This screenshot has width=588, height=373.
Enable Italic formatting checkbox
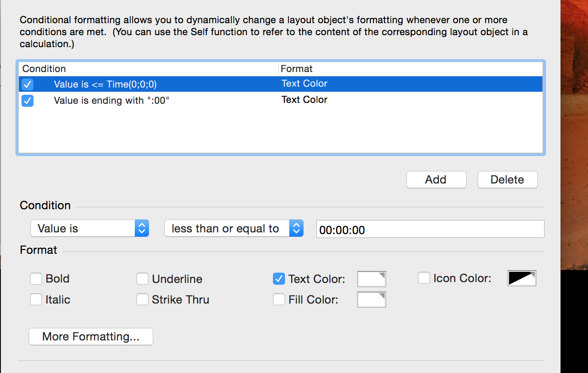[36, 299]
